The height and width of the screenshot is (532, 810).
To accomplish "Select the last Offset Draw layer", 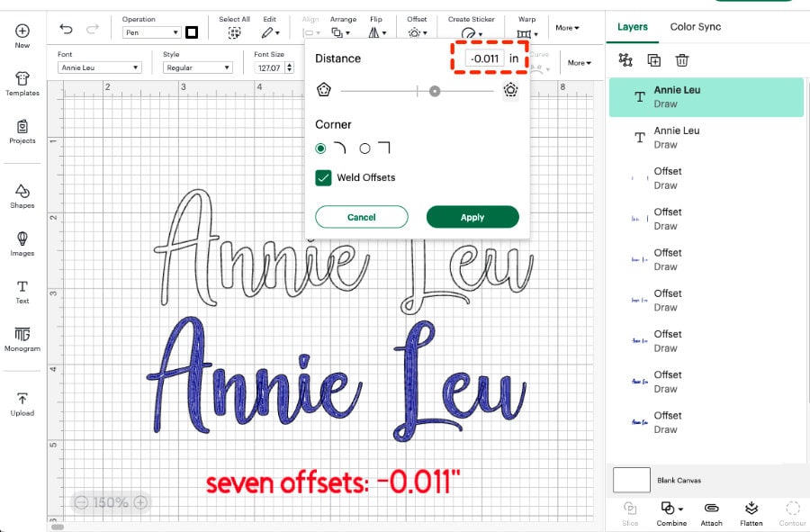I will pyautogui.click(x=706, y=422).
